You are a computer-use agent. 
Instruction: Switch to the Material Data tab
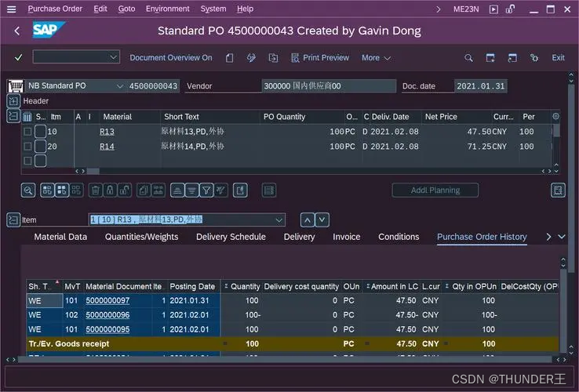click(60, 237)
